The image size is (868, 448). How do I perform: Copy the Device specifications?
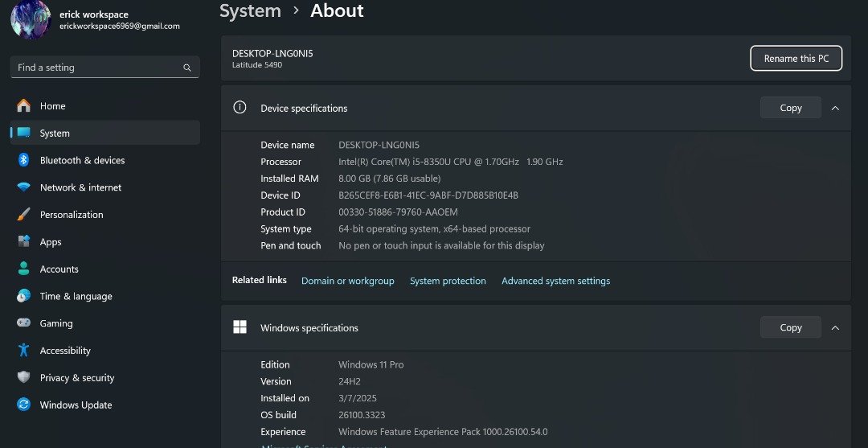(x=791, y=108)
